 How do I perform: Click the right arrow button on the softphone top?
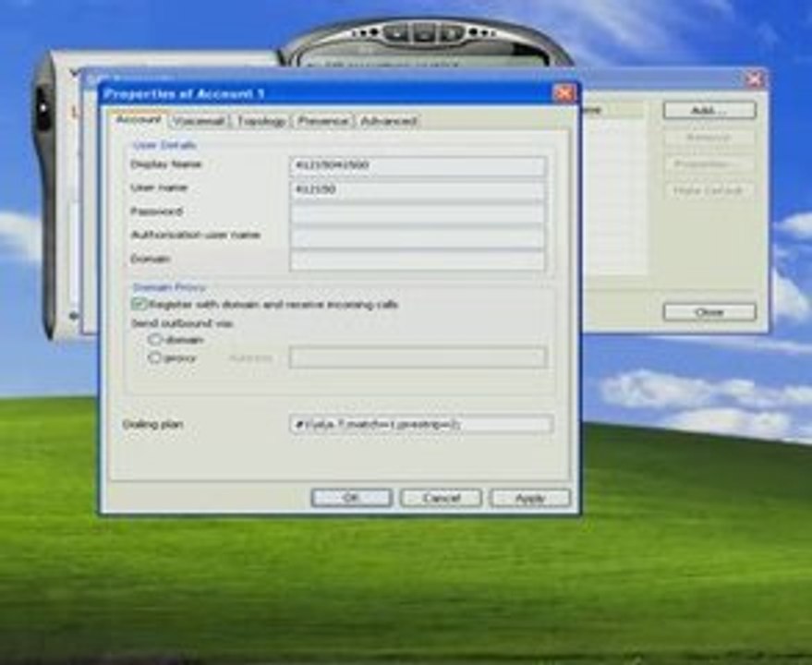(x=451, y=34)
